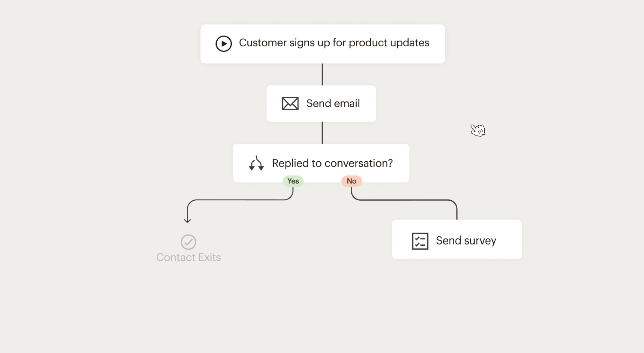The height and width of the screenshot is (353, 644).
Task: Select the red No branch label
Action: tap(352, 181)
